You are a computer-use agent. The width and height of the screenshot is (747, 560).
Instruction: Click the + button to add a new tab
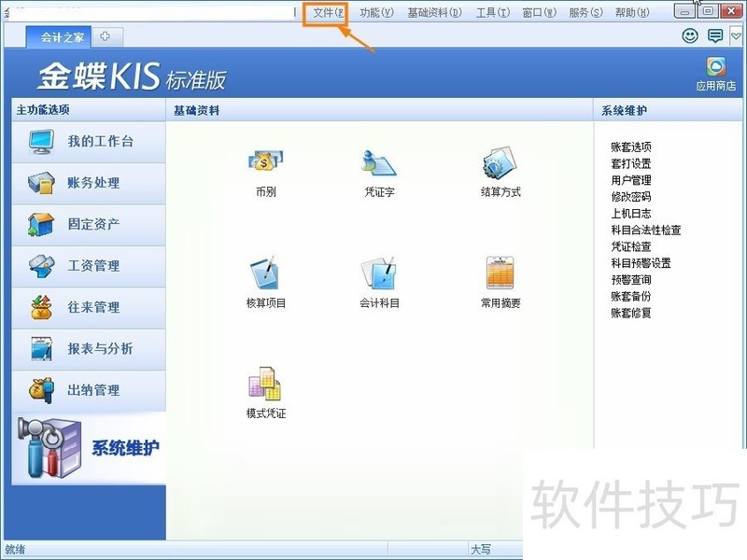click(x=106, y=37)
